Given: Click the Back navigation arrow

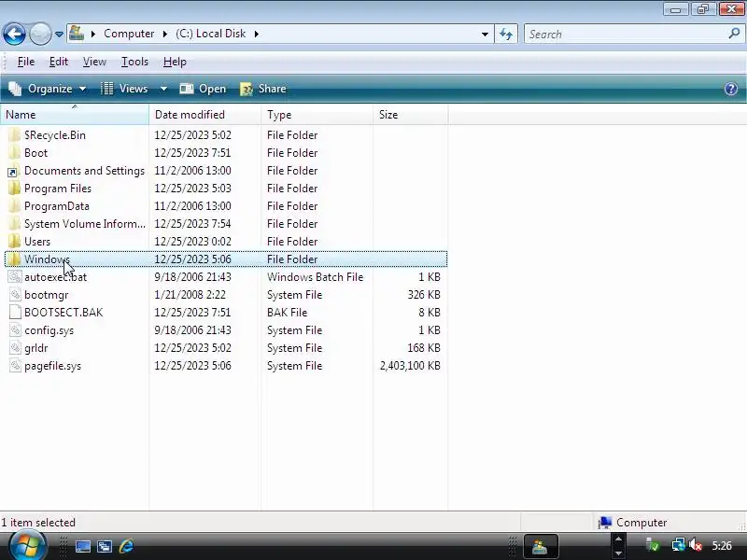Looking at the screenshot, I should tap(14, 34).
